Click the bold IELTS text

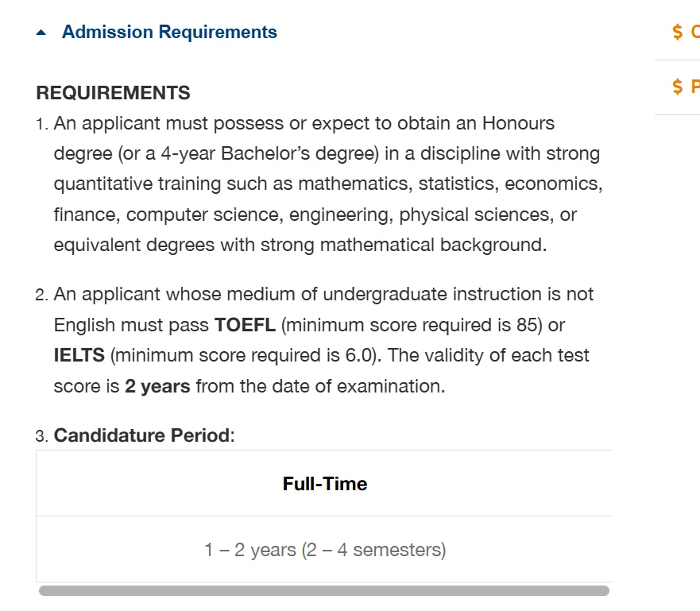pos(79,355)
